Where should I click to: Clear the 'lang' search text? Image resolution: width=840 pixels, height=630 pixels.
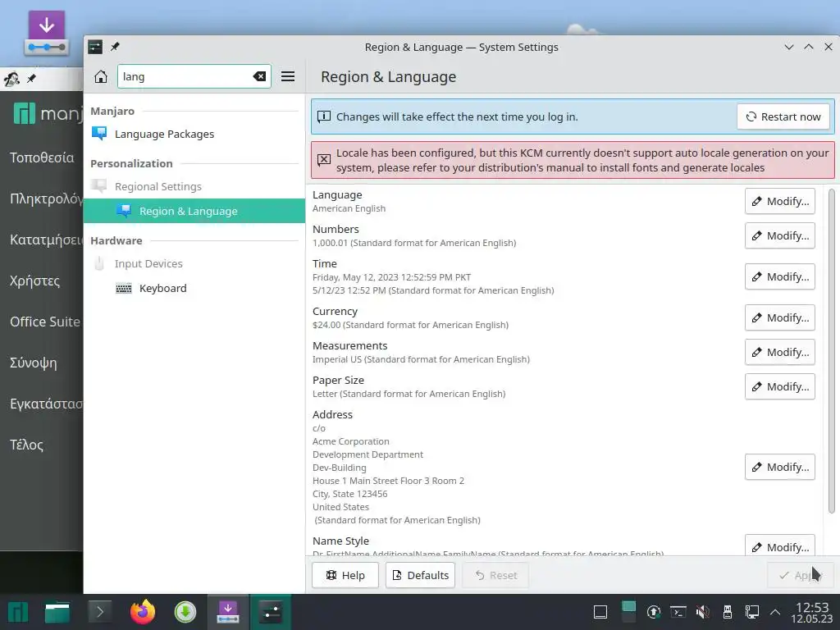click(259, 76)
